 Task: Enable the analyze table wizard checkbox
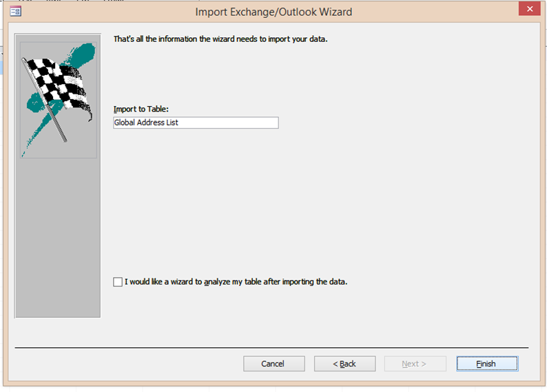tap(118, 282)
